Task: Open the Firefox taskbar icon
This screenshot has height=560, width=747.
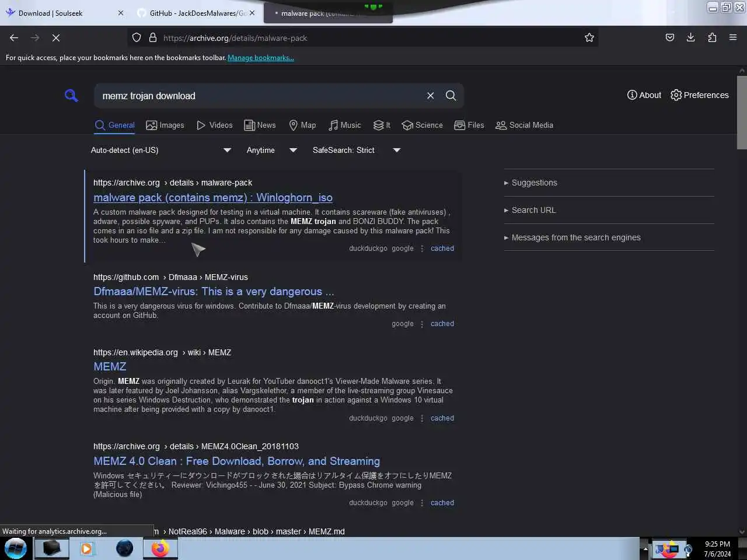Action: [160, 548]
